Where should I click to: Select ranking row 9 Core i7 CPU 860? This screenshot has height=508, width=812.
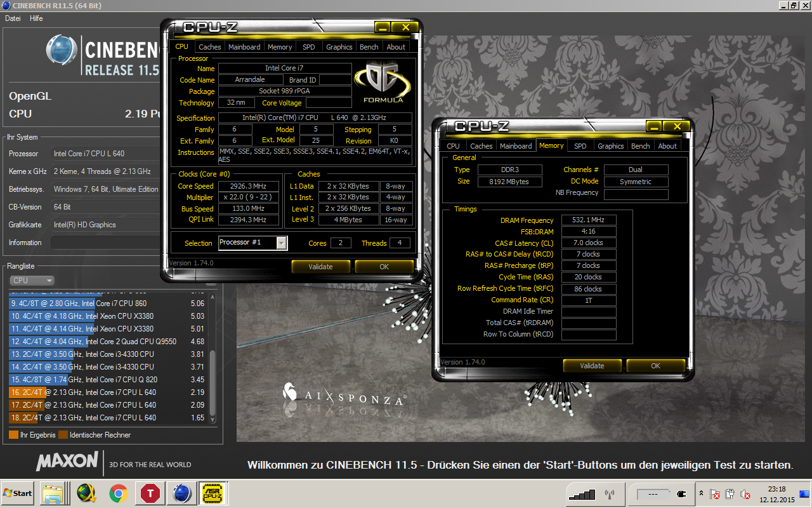click(108, 304)
